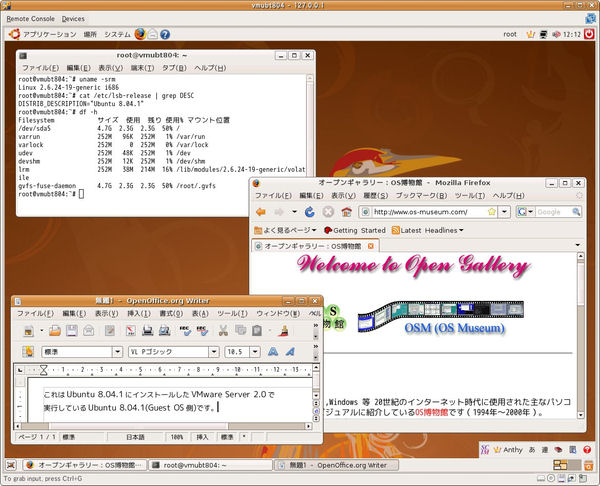The width and height of the screenshot is (600, 486).
Task: Expand Writer standard toolbar overflow chevron
Action: click(x=316, y=326)
